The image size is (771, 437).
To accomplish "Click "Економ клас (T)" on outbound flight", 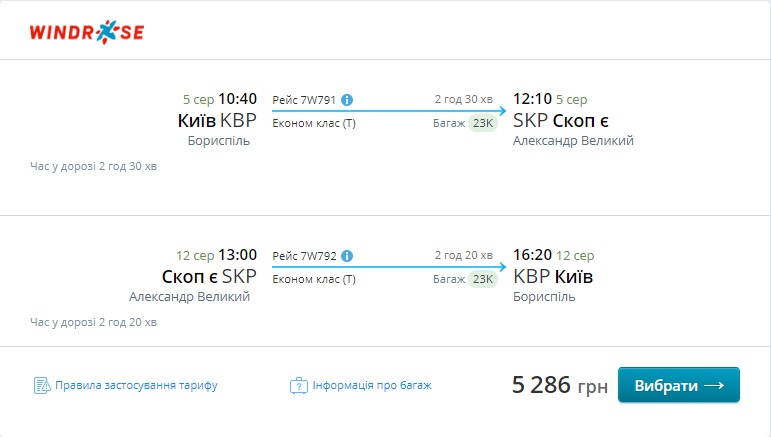I will click(314, 124).
